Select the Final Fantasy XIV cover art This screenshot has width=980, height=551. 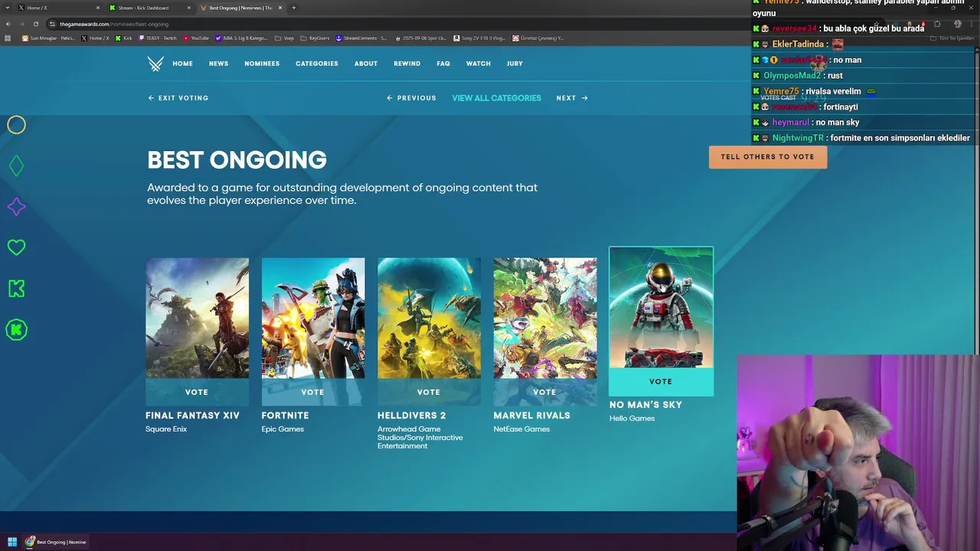(x=197, y=318)
